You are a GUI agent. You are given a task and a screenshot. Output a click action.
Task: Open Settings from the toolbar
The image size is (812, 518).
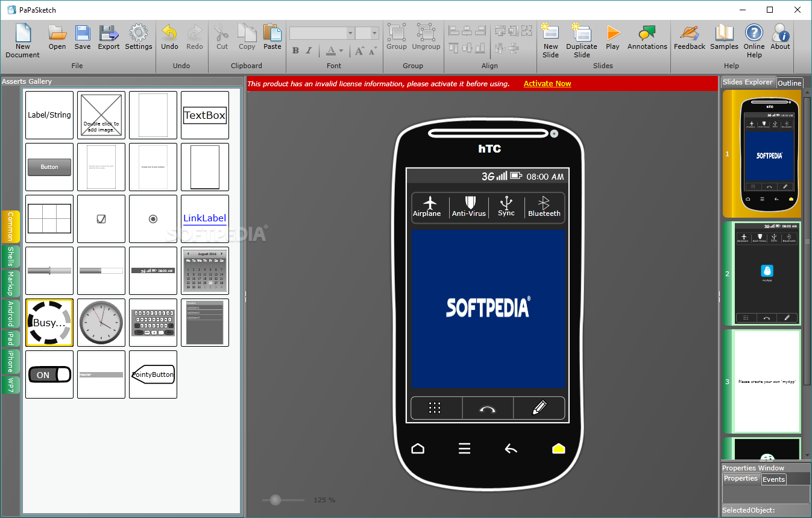[139, 37]
